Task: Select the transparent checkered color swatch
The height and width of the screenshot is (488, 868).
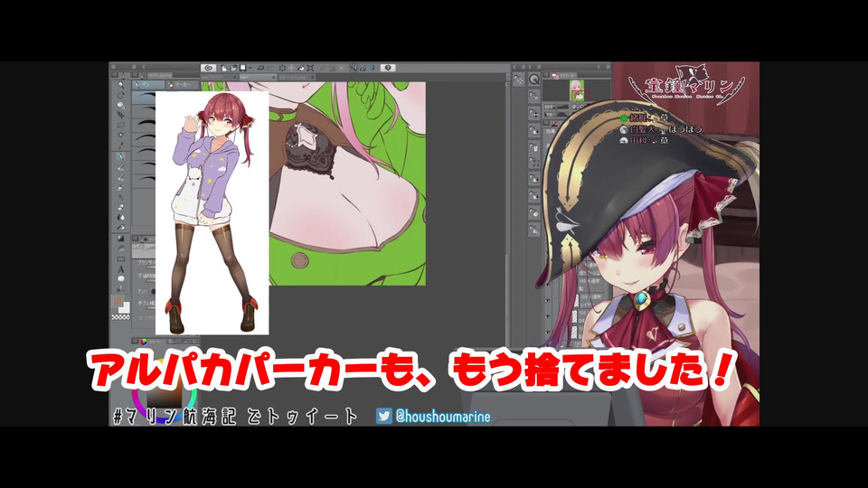Action: coord(120,317)
